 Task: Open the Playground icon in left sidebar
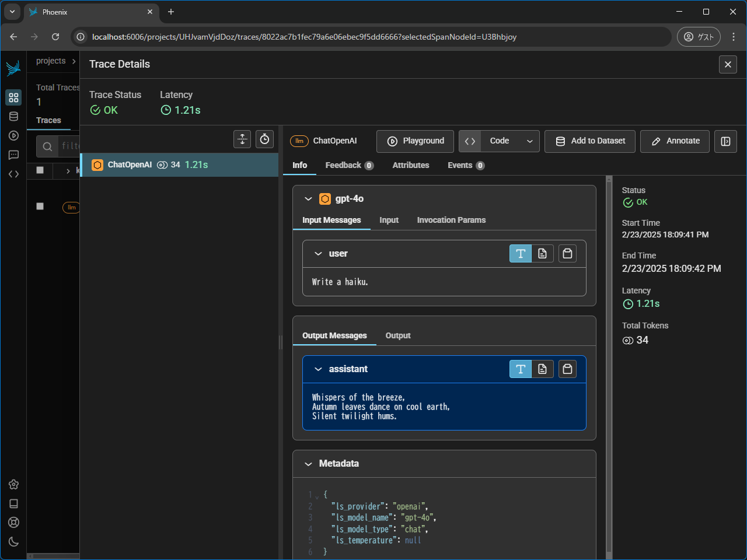click(13, 136)
